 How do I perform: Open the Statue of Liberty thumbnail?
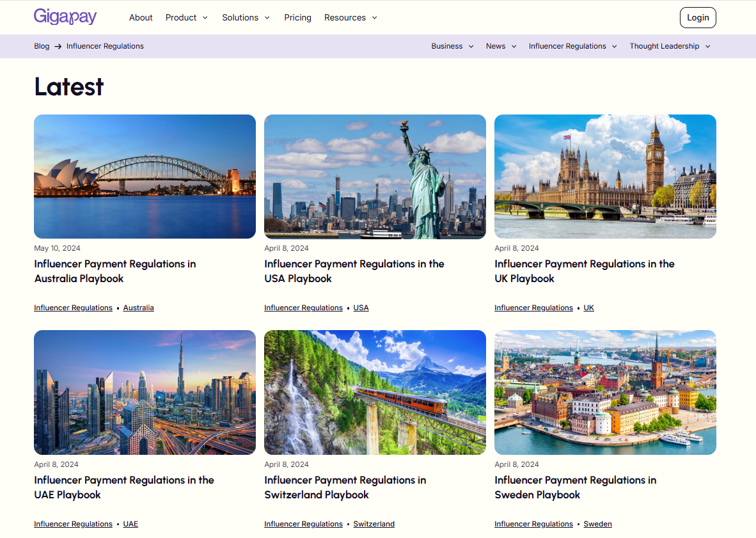tap(375, 177)
